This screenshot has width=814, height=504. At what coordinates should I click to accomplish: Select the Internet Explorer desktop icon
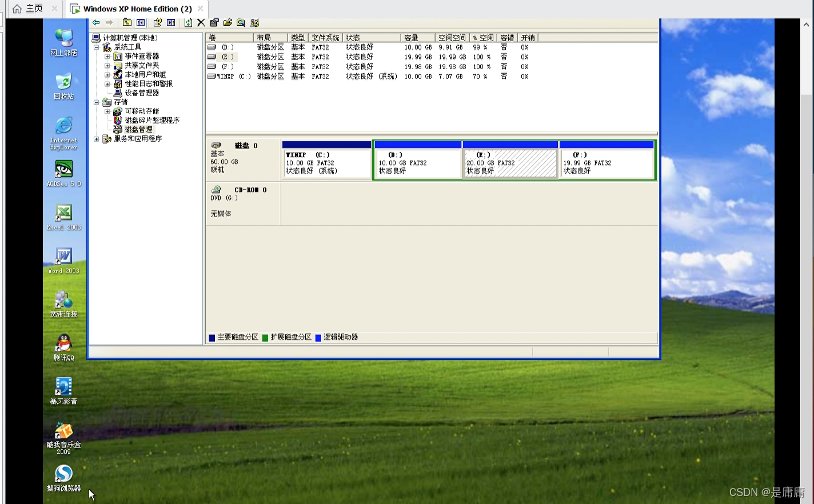click(63, 134)
